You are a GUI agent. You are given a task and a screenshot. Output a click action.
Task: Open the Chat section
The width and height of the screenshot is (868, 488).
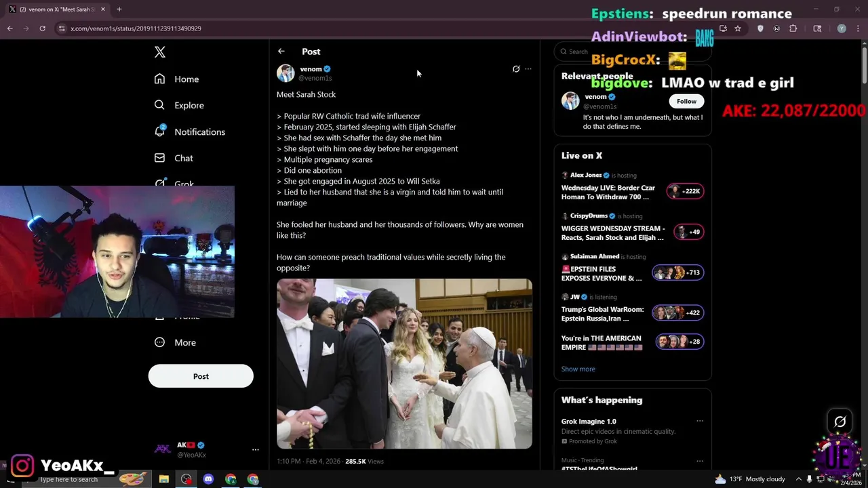174,158
